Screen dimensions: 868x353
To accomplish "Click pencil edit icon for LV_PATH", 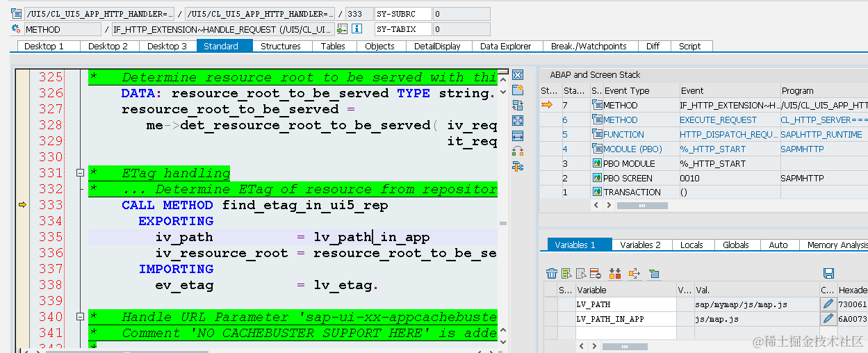I will click(x=828, y=304).
